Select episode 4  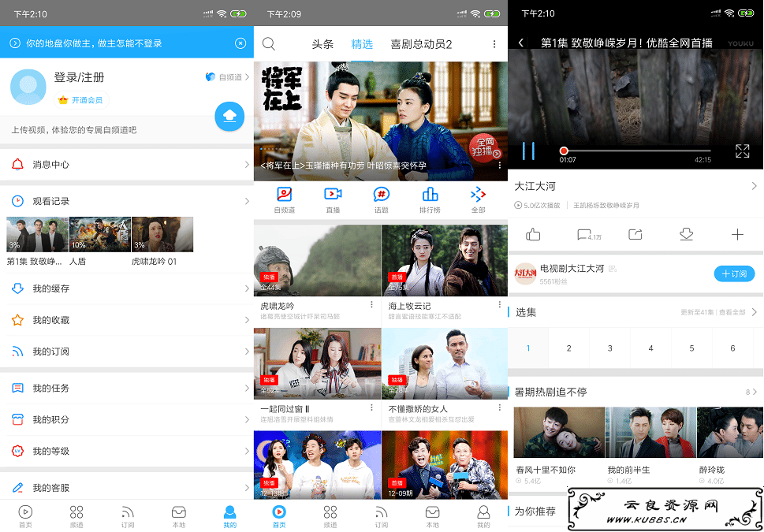pos(651,348)
